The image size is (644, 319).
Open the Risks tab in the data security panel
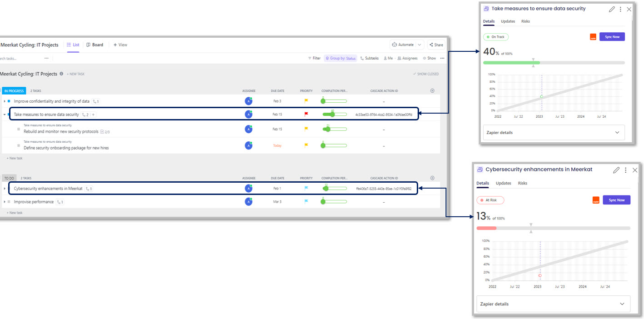[525, 21]
